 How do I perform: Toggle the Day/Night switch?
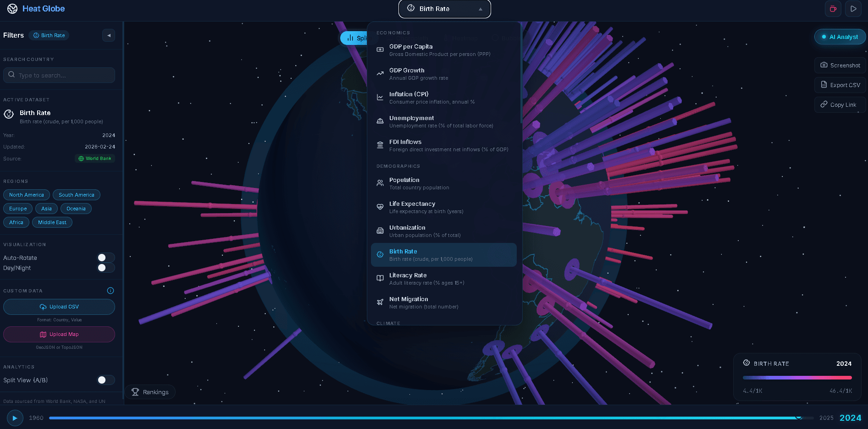[x=105, y=268]
